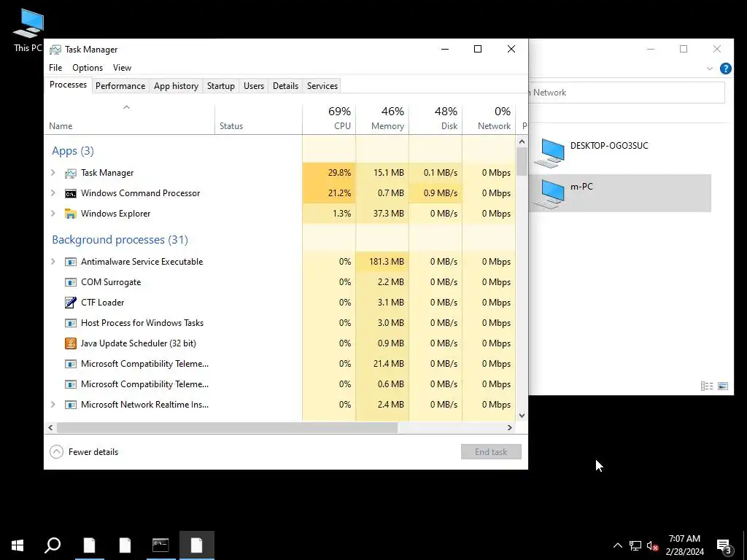Click the Java Update Scheduler icon
The height and width of the screenshot is (560, 747).
coord(71,343)
